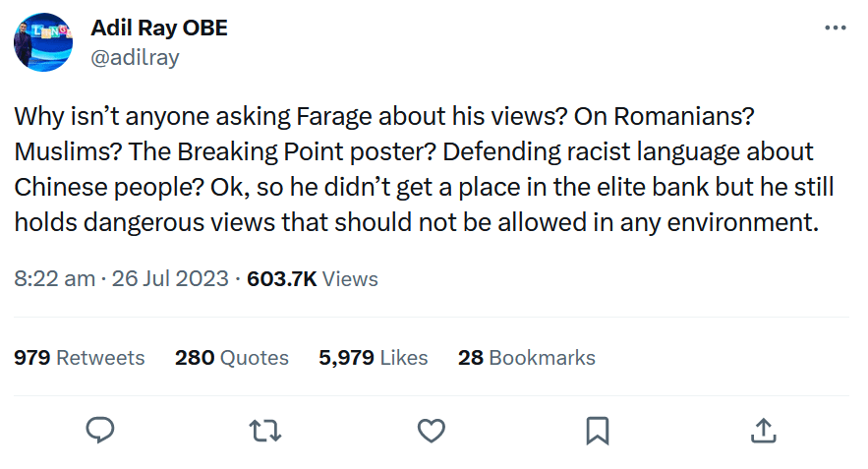This screenshot has width=868, height=469.
Task: Click the @adilray handle
Action: (x=135, y=57)
